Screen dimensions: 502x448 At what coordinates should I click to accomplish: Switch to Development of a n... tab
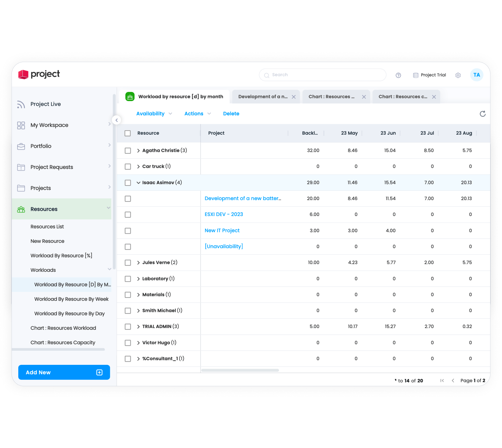click(x=263, y=97)
